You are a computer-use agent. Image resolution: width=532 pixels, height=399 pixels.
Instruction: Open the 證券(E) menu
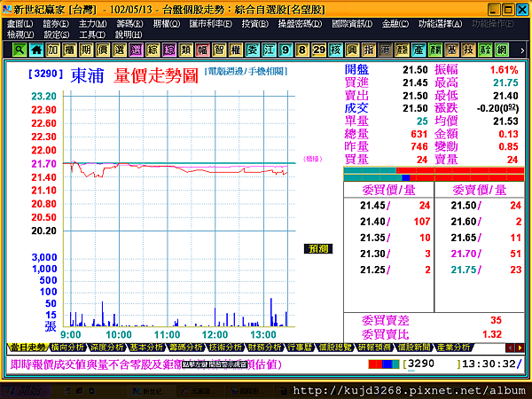coord(56,24)
